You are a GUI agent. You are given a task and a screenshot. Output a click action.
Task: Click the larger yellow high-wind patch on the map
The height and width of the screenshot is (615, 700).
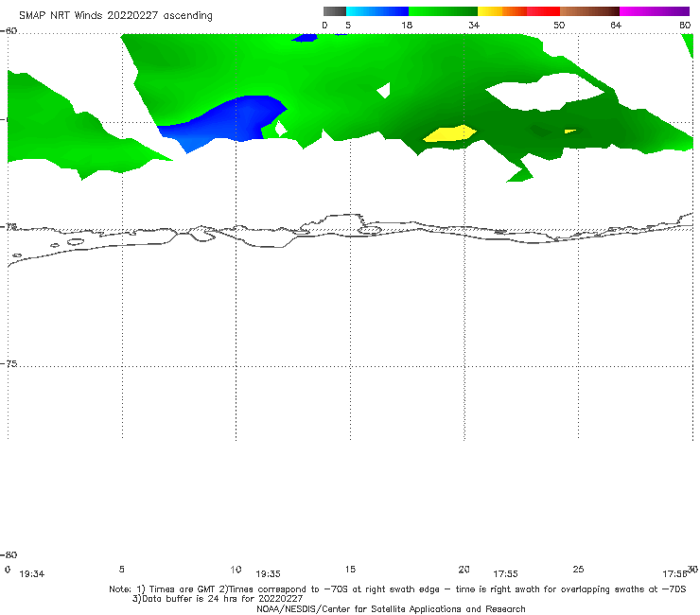click(x=449, y=133)
